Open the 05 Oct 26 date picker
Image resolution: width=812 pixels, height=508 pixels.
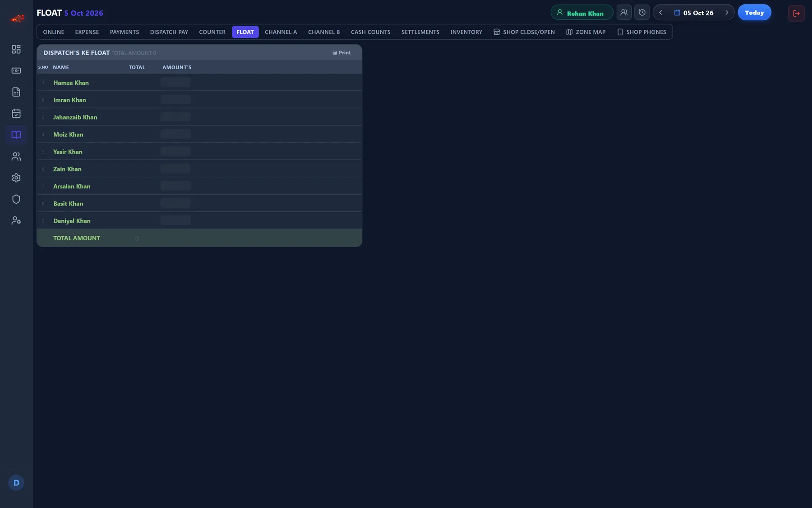coord(694,13)
